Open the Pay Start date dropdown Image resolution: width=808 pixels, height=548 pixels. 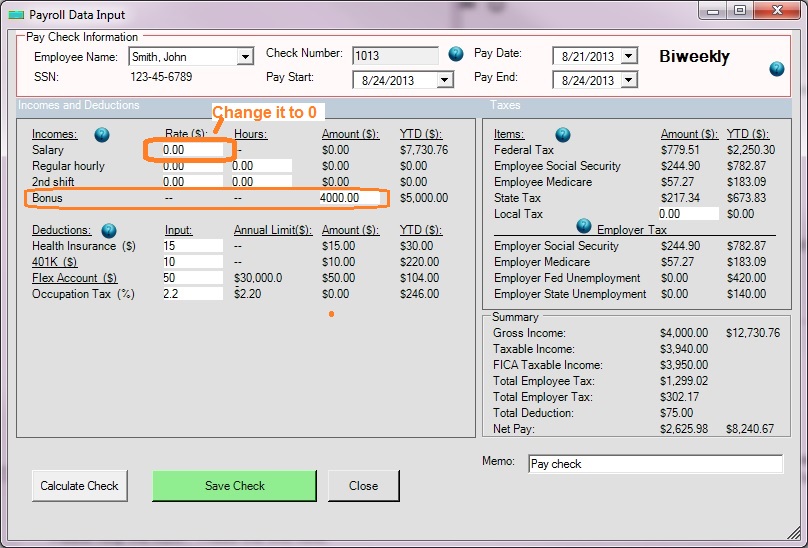point(445,80)
